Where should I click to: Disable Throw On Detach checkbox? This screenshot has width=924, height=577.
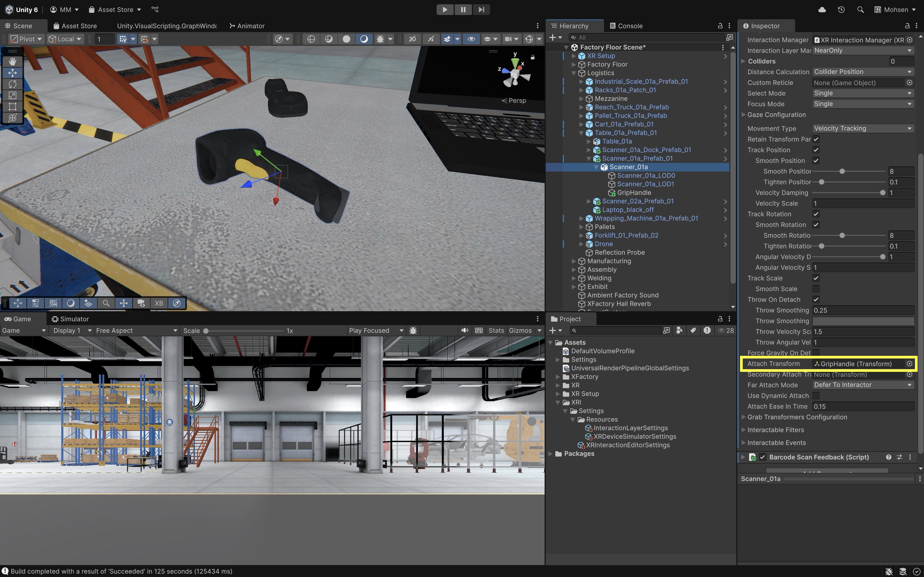816,299
